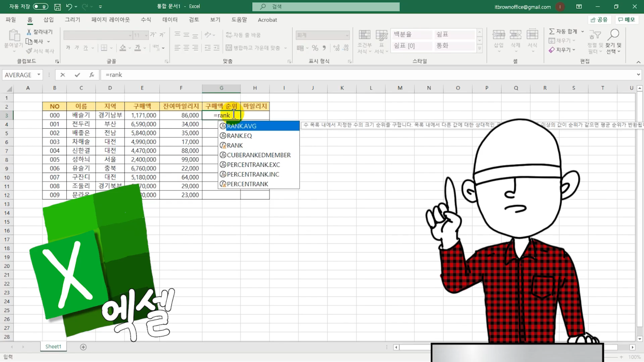Select RANK.AVG from autocomplete list

click(x=259, y=126)
